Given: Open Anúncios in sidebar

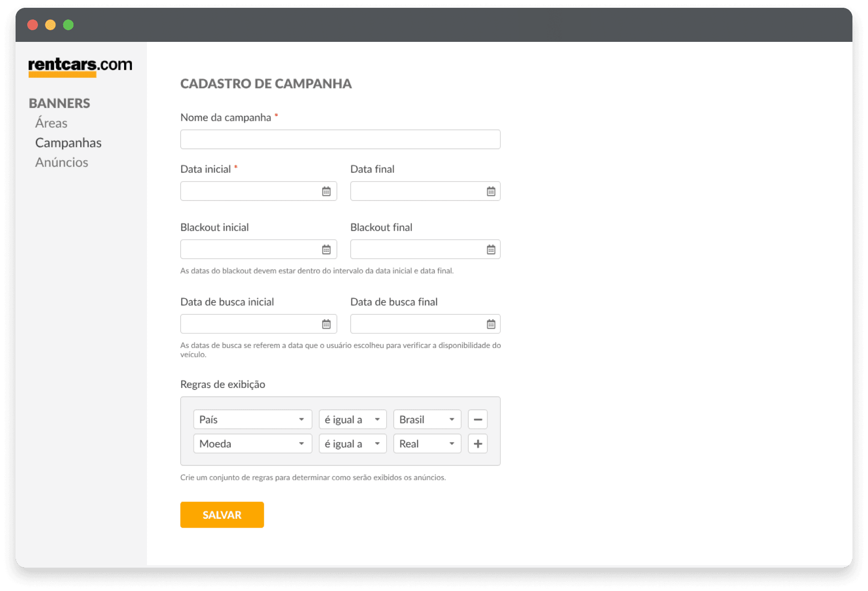Looking at the screenshot, I should [62, 162].
